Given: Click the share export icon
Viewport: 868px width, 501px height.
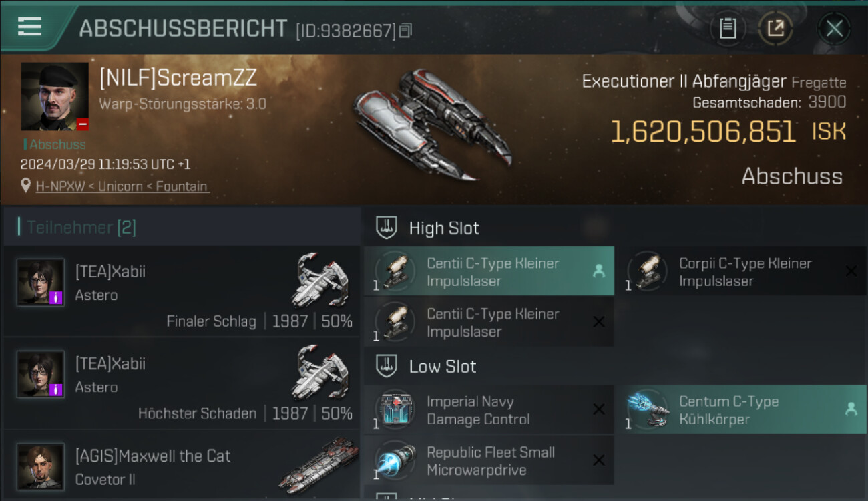Looking at the screenshot, I should [775, 29].
